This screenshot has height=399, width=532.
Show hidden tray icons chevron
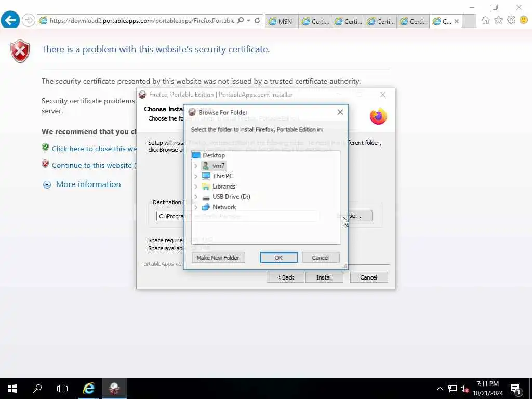440,389
